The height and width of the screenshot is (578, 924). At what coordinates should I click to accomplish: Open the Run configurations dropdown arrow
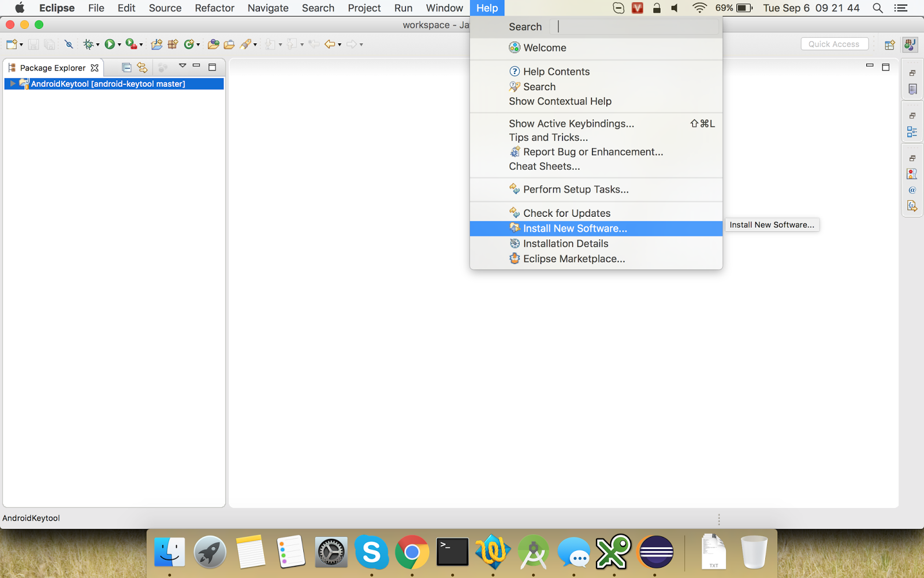pyautogui.click(x=120, y=45)
